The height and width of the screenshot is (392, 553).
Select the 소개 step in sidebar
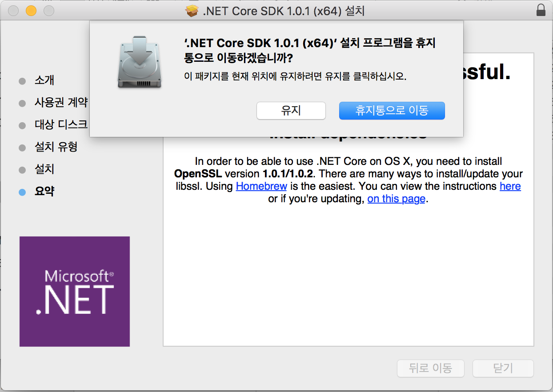(x=44, y=80)
